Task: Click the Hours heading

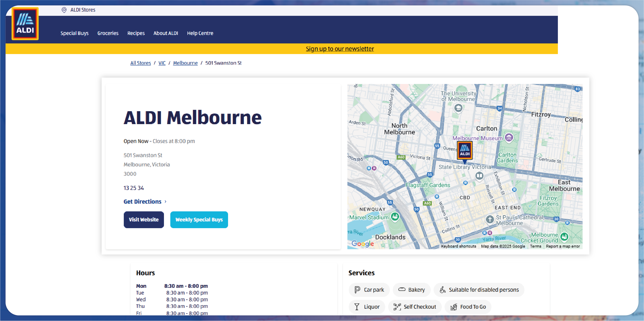Action: coord(145,273)
